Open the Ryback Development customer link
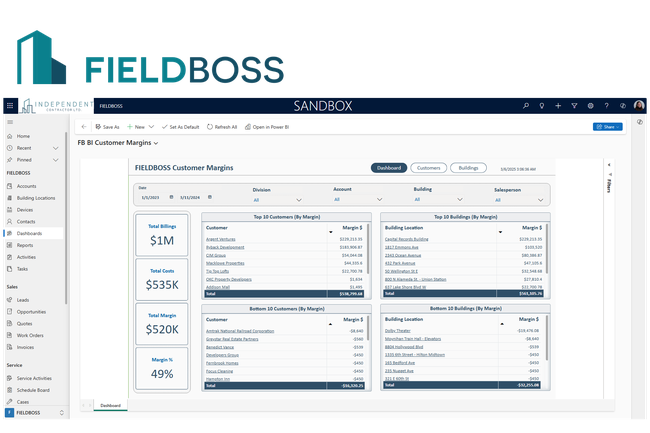The image size is (650, 433). coord(225,247)
